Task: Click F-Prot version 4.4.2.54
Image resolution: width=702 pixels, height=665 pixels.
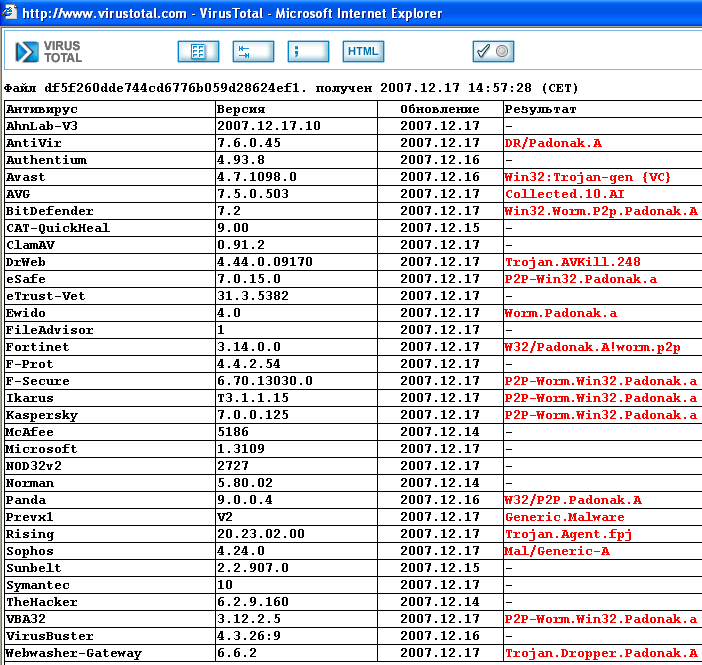Action: [x=249, y=365]
